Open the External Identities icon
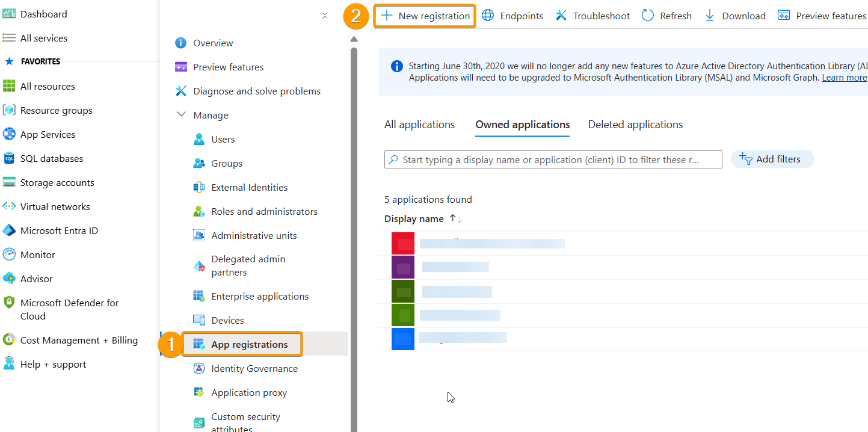The image size is (868, 432). click(199, 187)
